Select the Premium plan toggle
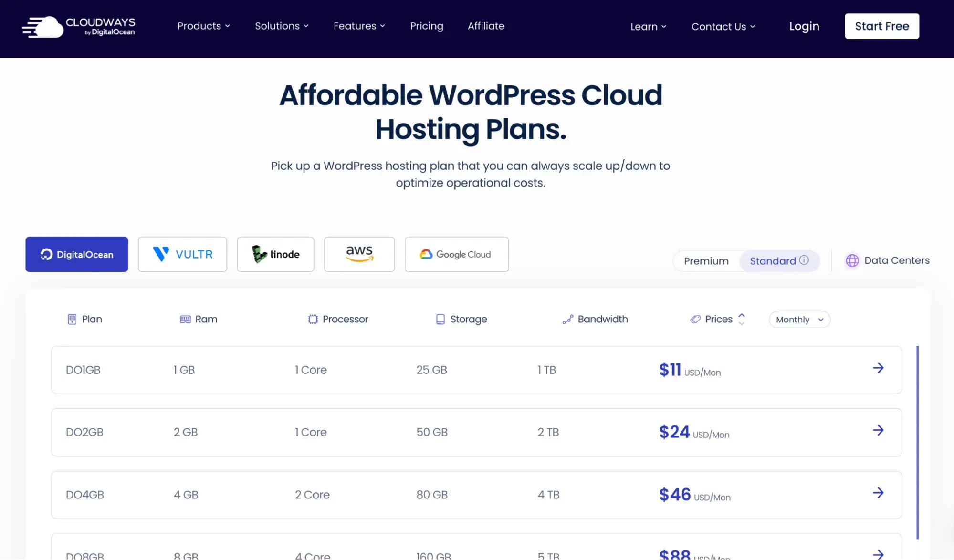 [x=706, y=261]
